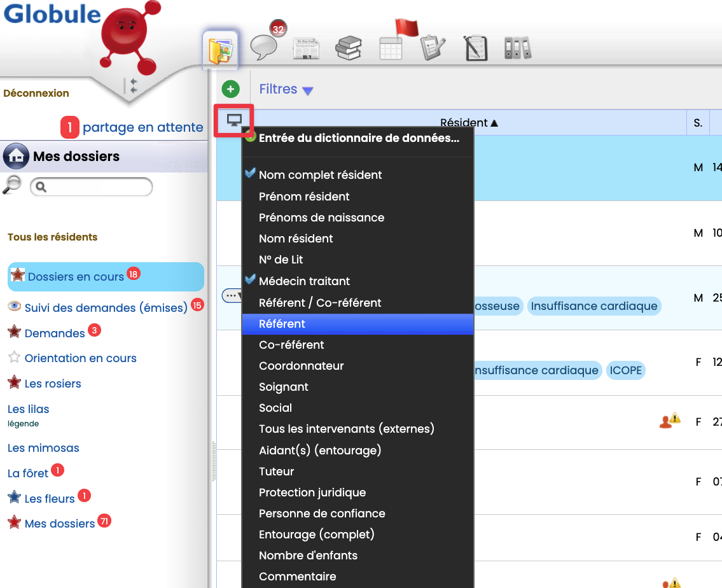Open Les lilas list
This screenshot has height=588, width=722.
(x=28, y=409)
